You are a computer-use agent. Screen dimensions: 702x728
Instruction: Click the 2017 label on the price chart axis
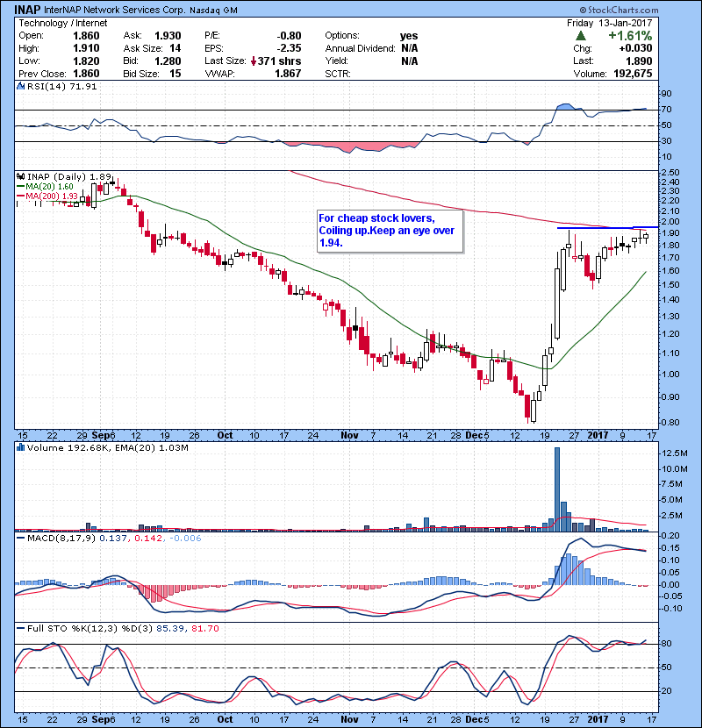coord(598,436)
